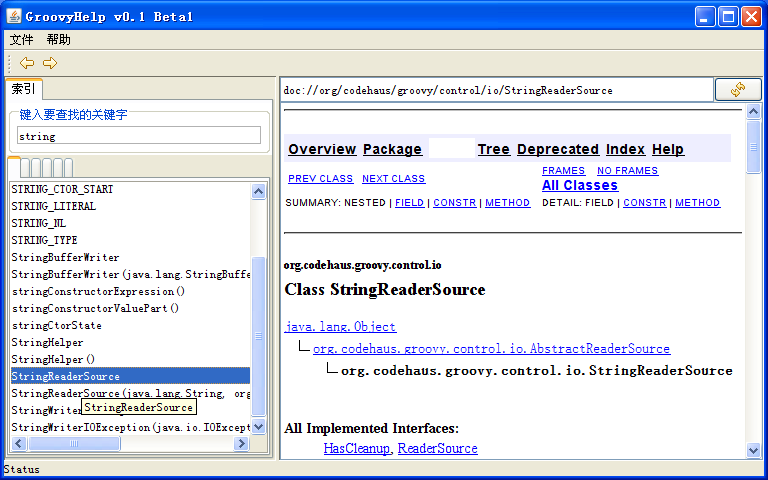768x480 pixels.
Task: Select StringReaderSource(java.lang.String constructor entry
Action: [130, 393]
